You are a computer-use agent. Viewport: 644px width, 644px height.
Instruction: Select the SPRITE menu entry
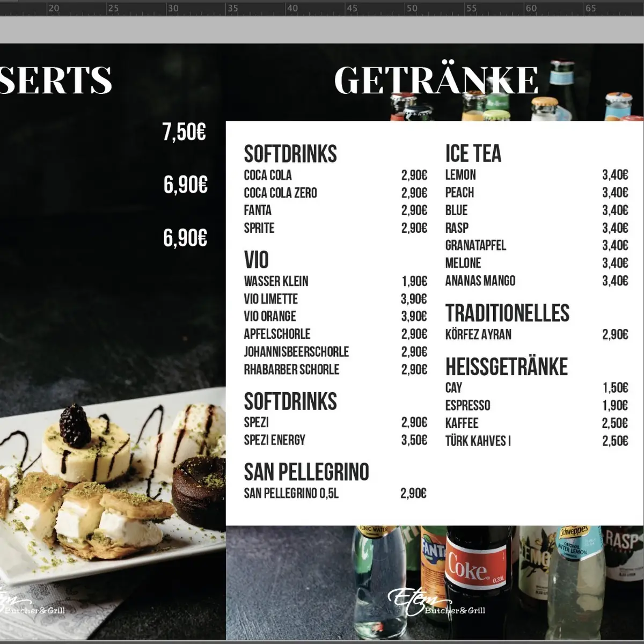tap(259, 228)
